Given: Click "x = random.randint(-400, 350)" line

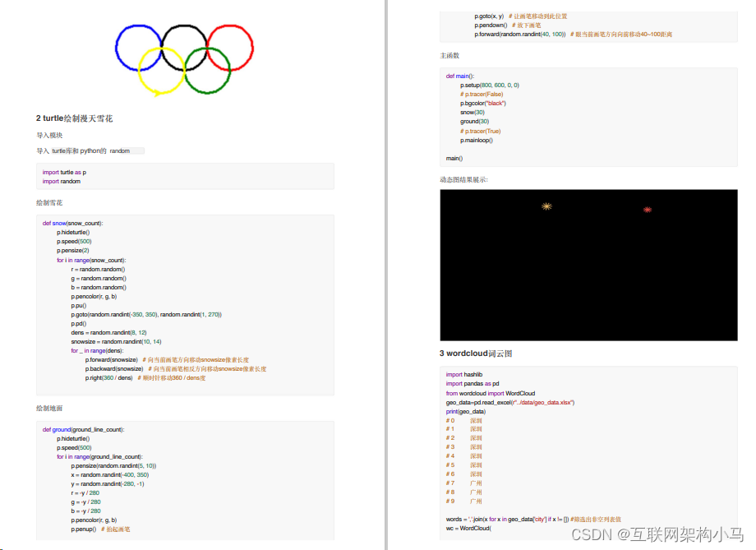Looking at the screenshot, I should point(110,474).
